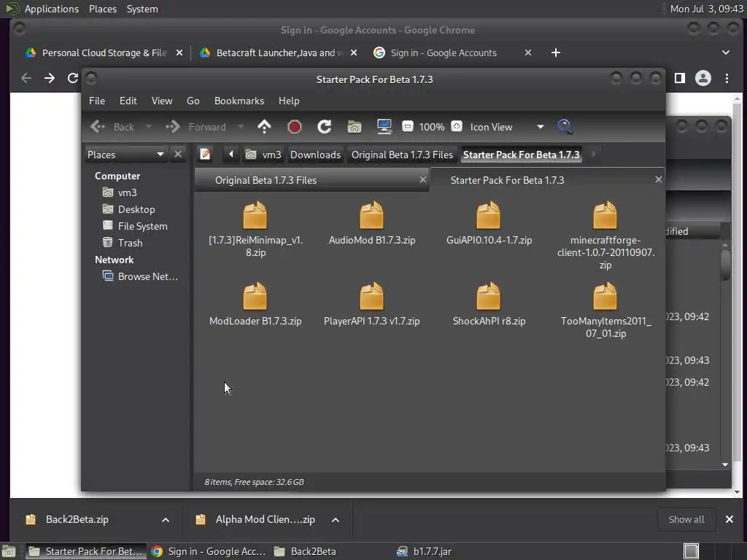
Task: Open the Places sidebar selector dropdown
Action: [x=125, y=155]
